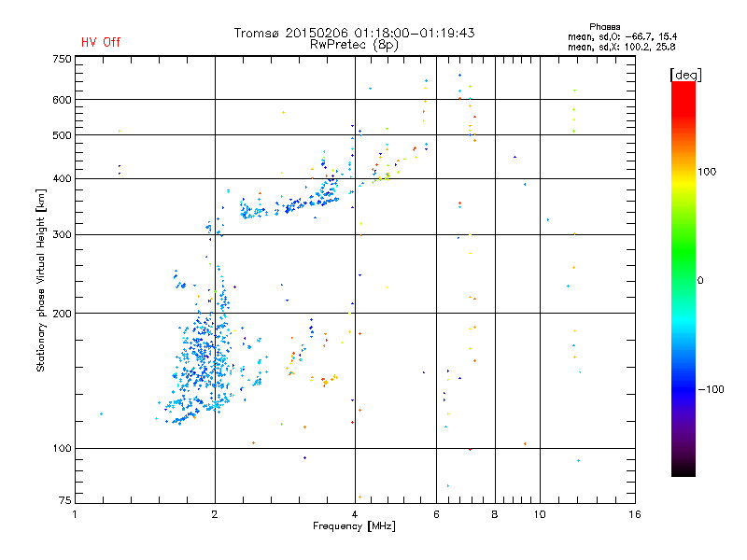Click the 0 colorbar tick label
The image size is (747, 560).
700,281
